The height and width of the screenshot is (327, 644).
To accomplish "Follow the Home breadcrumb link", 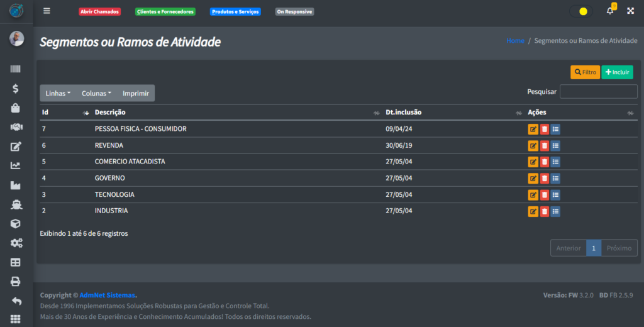I will click(515, 41).
